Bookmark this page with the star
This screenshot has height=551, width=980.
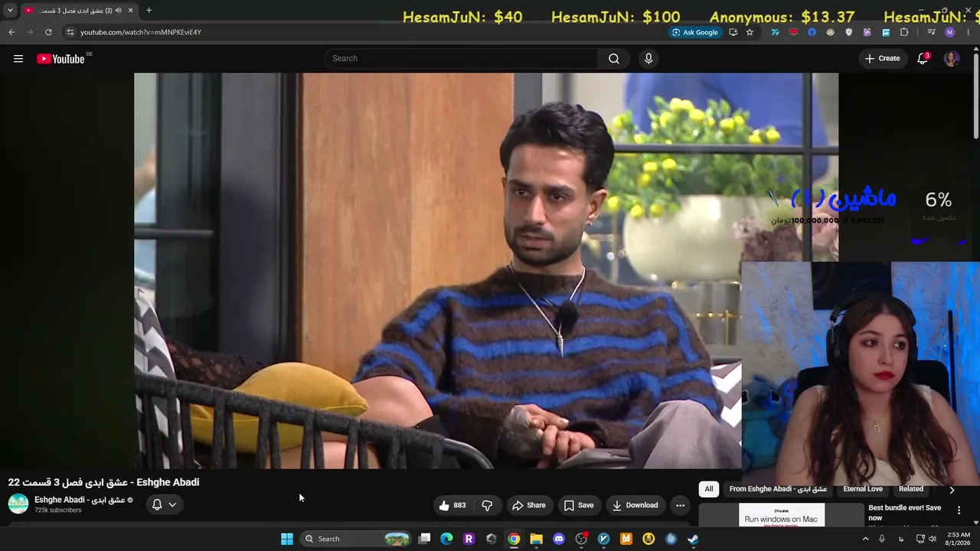tap(750, 32)
